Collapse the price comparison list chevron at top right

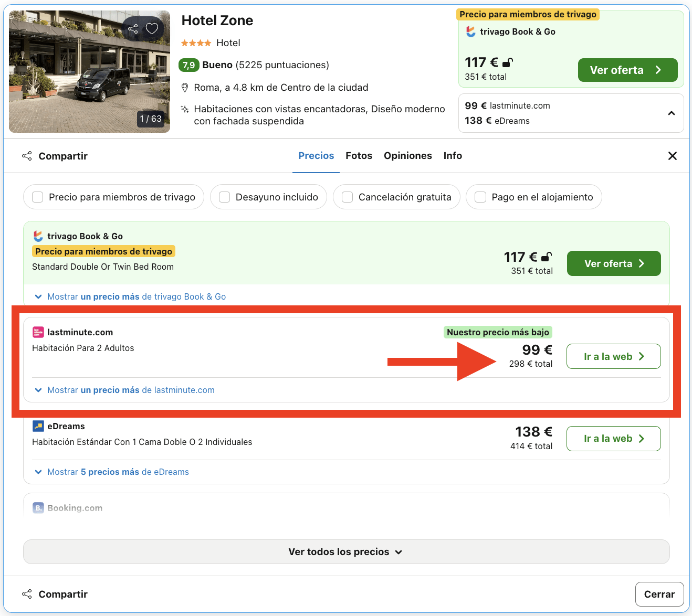click(x=672, y=113)
